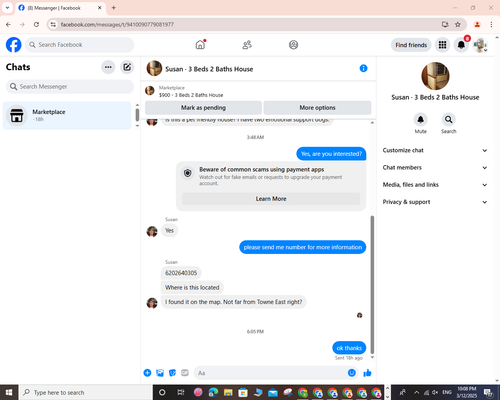Click 'please send me number for more information' message

[303, 247]
